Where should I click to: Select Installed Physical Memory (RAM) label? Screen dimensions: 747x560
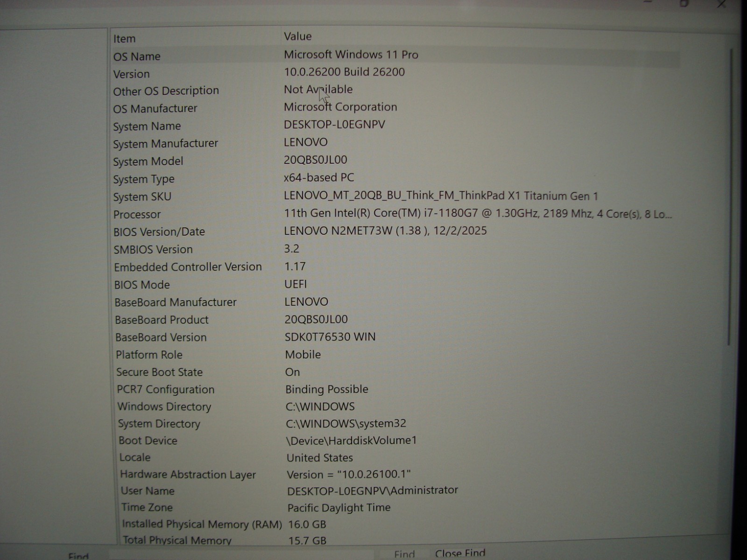tap(202, 525)
